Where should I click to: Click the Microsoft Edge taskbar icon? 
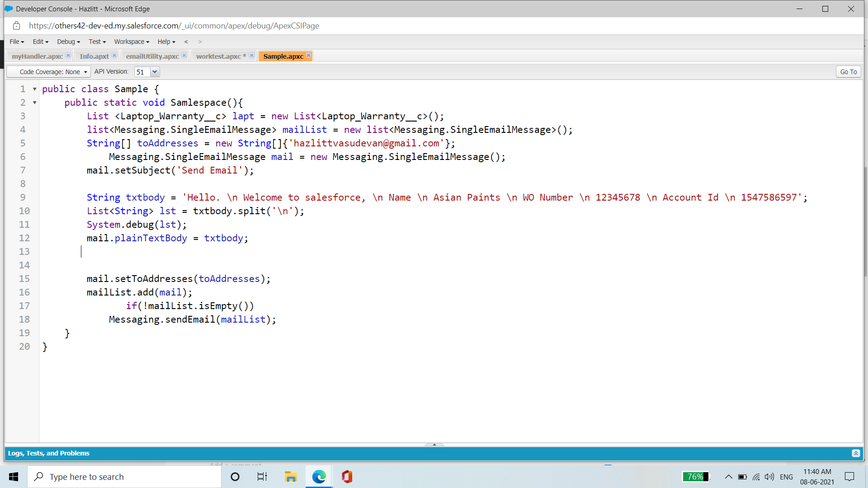tap(319, 476)
